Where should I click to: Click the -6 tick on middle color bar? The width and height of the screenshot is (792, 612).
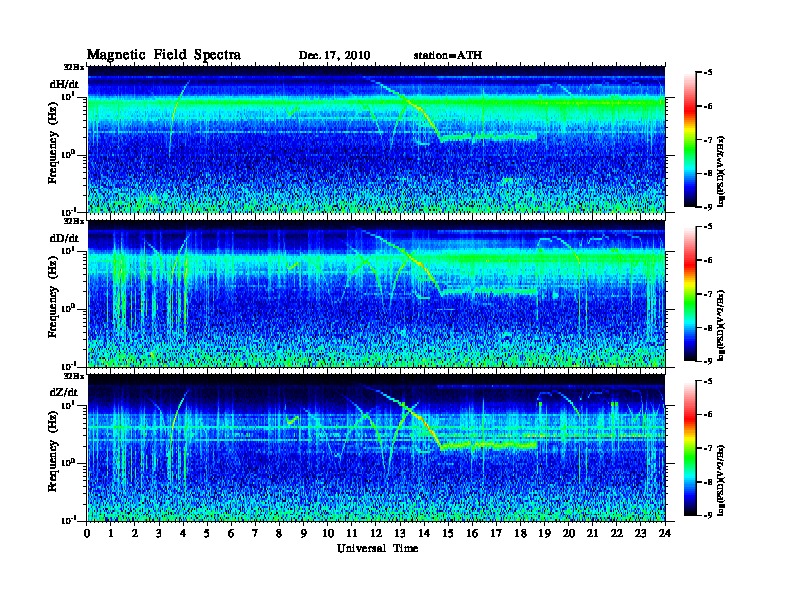pos(708,260)
